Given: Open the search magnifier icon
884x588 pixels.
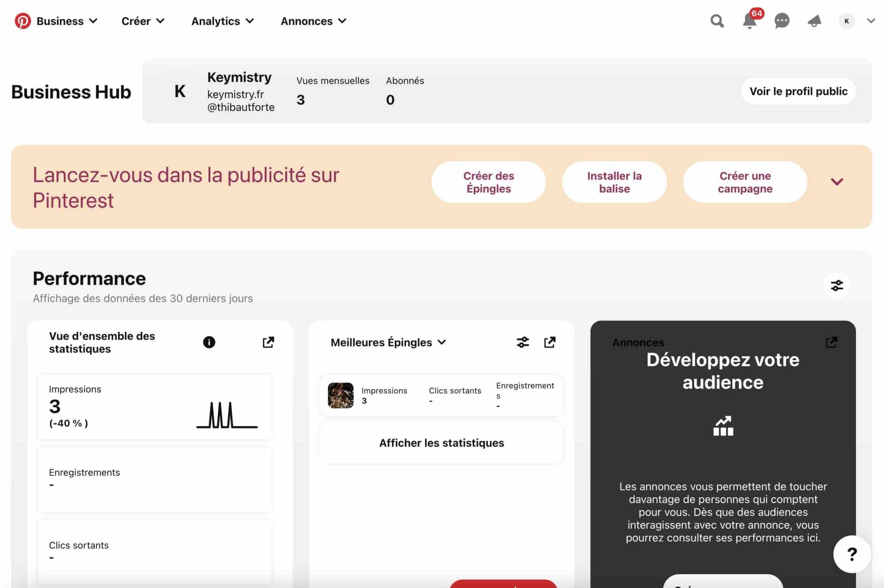Looking at the screenshot, I should click(x=717, y=21).
